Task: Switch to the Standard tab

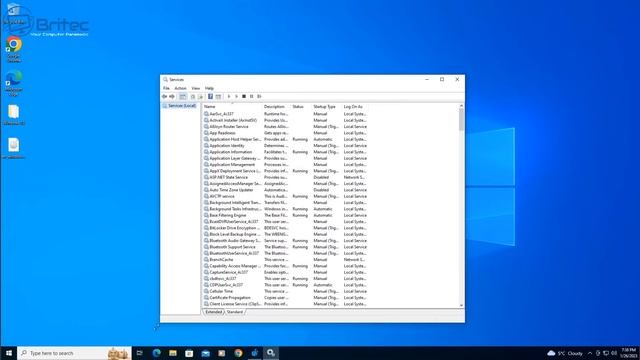Action: click(235, 312)
